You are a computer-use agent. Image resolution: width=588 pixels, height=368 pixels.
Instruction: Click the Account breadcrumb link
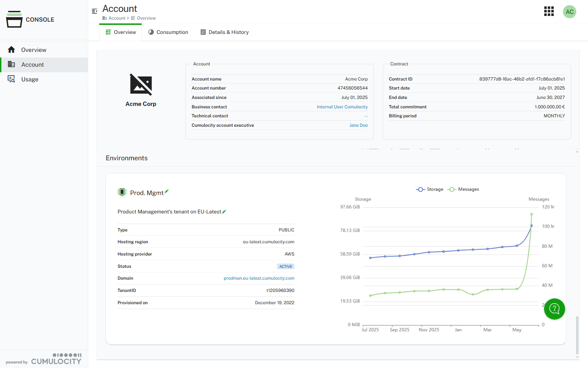[x=117, y=18]
